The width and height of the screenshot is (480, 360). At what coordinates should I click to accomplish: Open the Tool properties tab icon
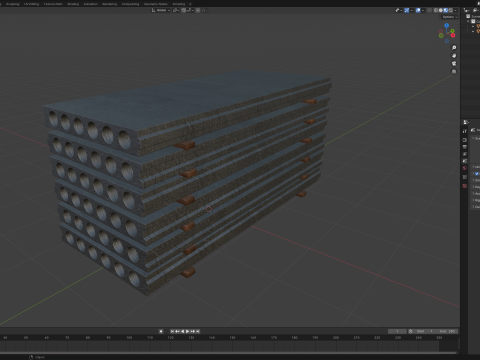(x=464, y=131)
